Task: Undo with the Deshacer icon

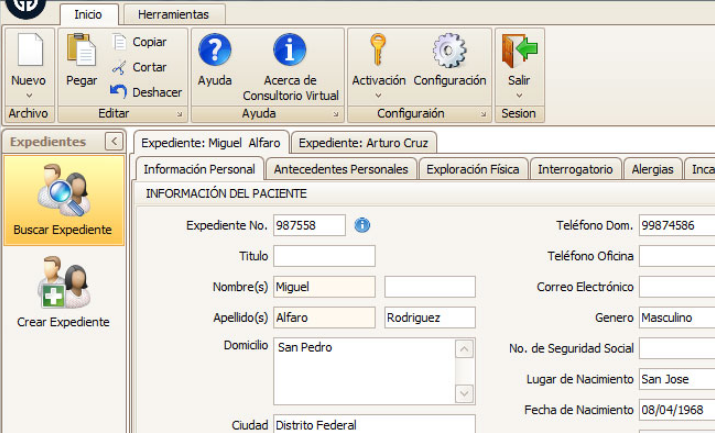Action: click(x=120, y=92)
